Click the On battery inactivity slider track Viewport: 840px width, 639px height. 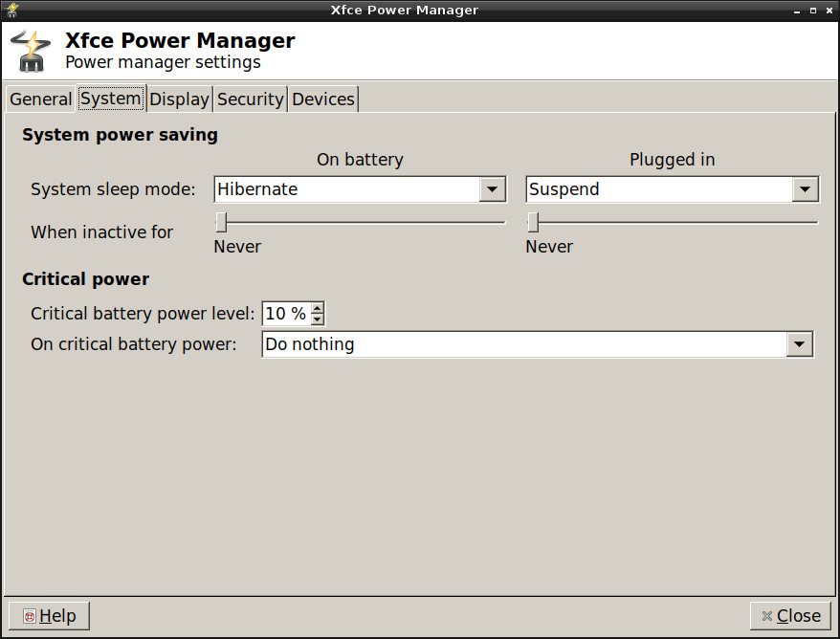click(360, 222)
